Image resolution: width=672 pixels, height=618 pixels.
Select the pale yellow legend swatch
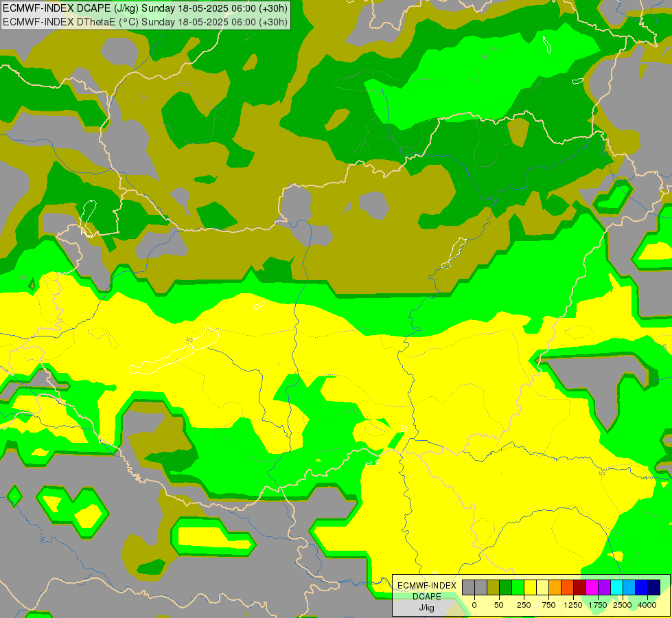(x=542, y=587)
